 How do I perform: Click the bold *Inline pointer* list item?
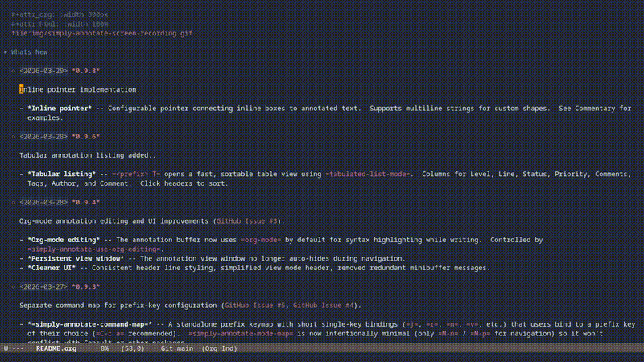click(x=60, y=109)
